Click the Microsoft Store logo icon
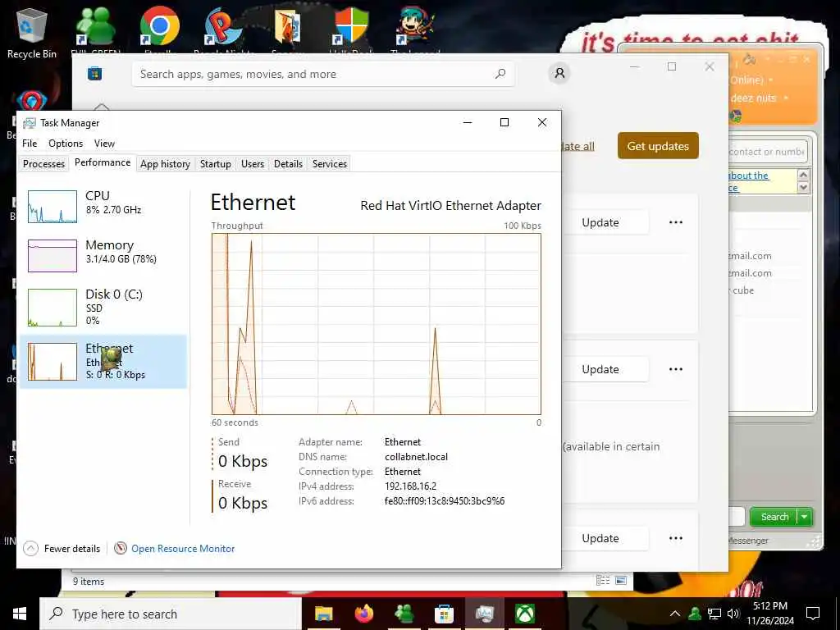The width and height of the screenshot is (840, 630). tap(95, 73)
